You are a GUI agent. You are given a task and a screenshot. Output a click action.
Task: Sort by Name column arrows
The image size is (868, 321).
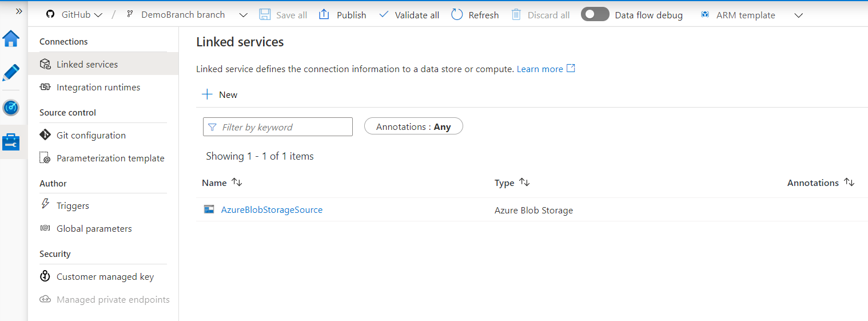click(237, 183)
